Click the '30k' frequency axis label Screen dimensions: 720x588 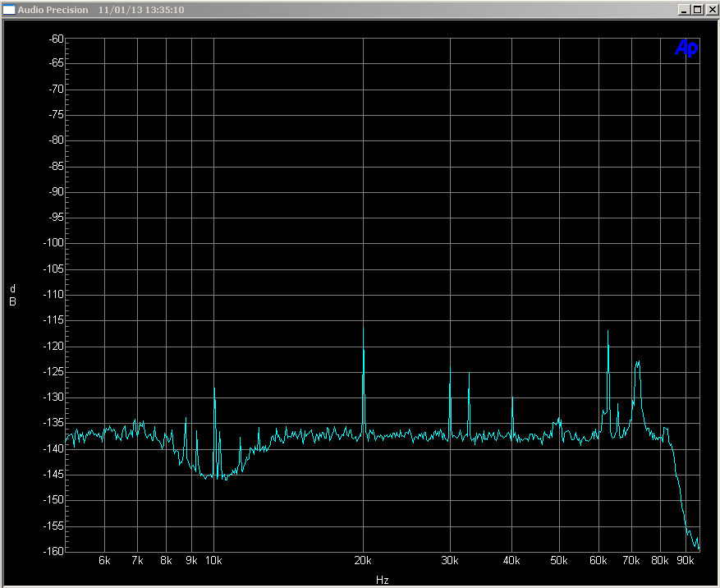click(x=450, y=560)
